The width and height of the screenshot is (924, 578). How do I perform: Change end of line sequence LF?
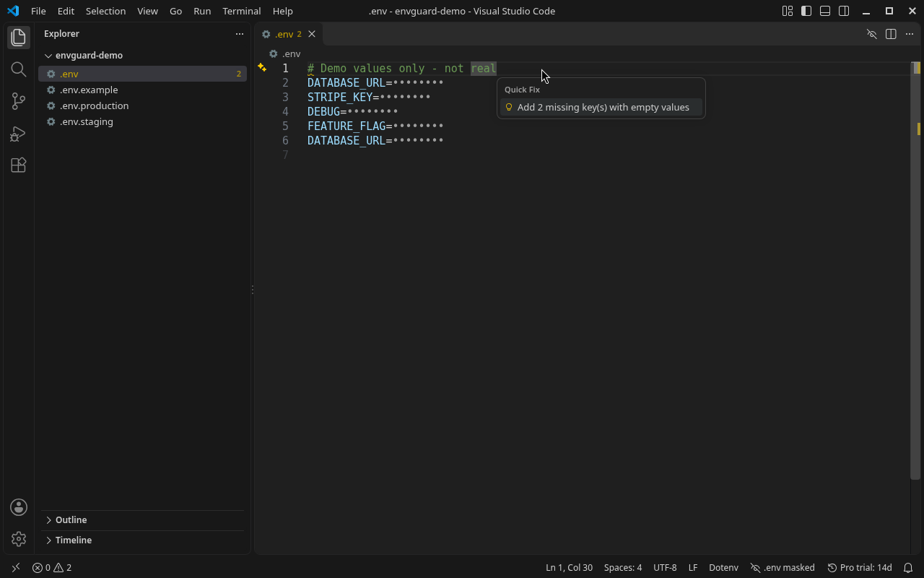tap(693, 568)
